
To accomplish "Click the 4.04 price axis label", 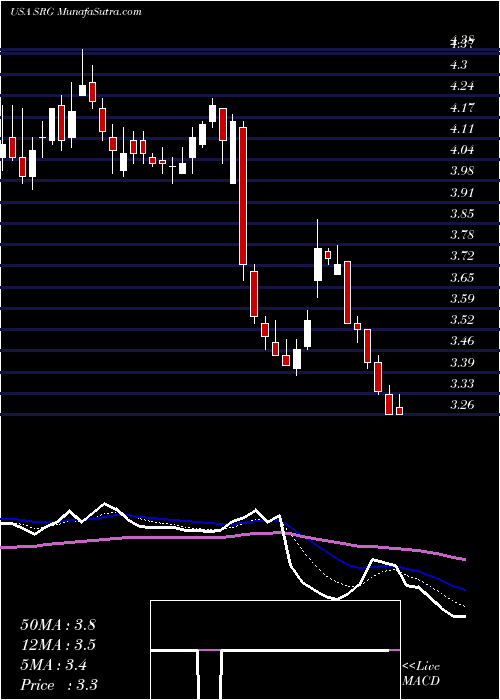I will pos(462,150).
